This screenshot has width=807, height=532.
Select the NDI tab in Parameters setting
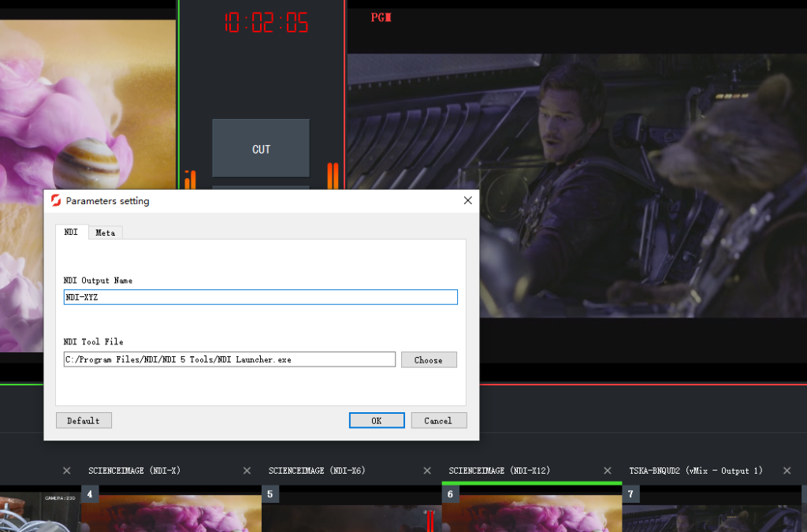pos(71,232)
